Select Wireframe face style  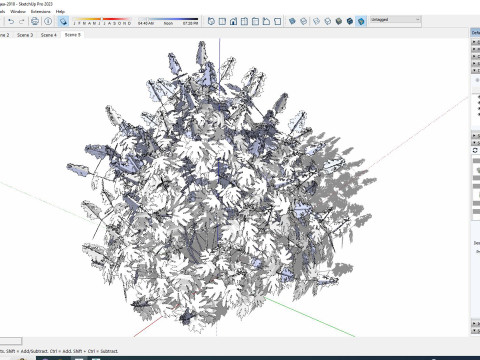coord(316,21)
